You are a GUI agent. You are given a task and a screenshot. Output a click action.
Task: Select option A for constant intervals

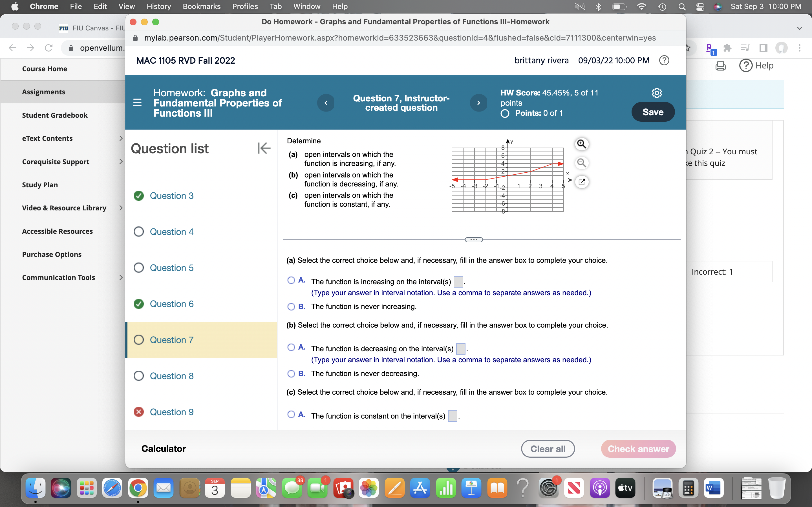click(x=291, y=414)
